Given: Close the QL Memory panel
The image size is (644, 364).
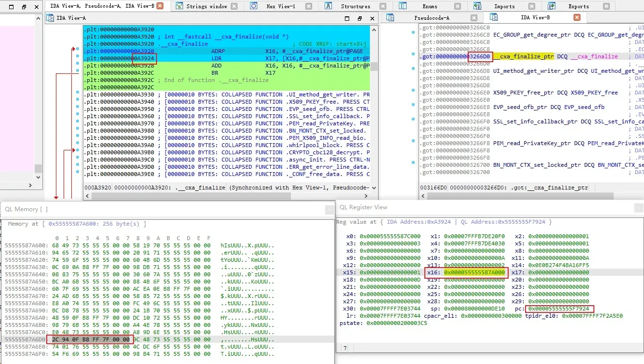Looking at the screenshot, I should pyautogui.click(x=329, y=210).
